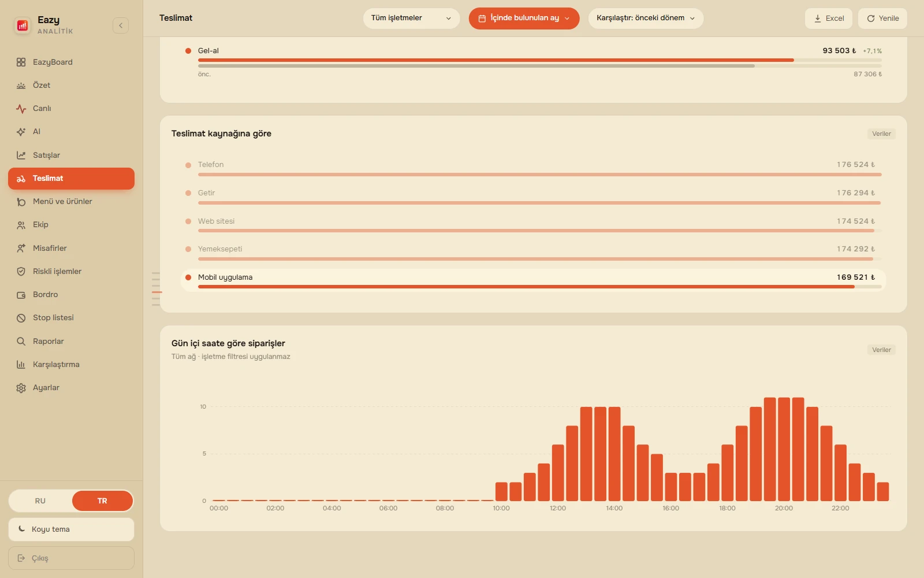Click the section scroll indicator marker

point(157,292)
